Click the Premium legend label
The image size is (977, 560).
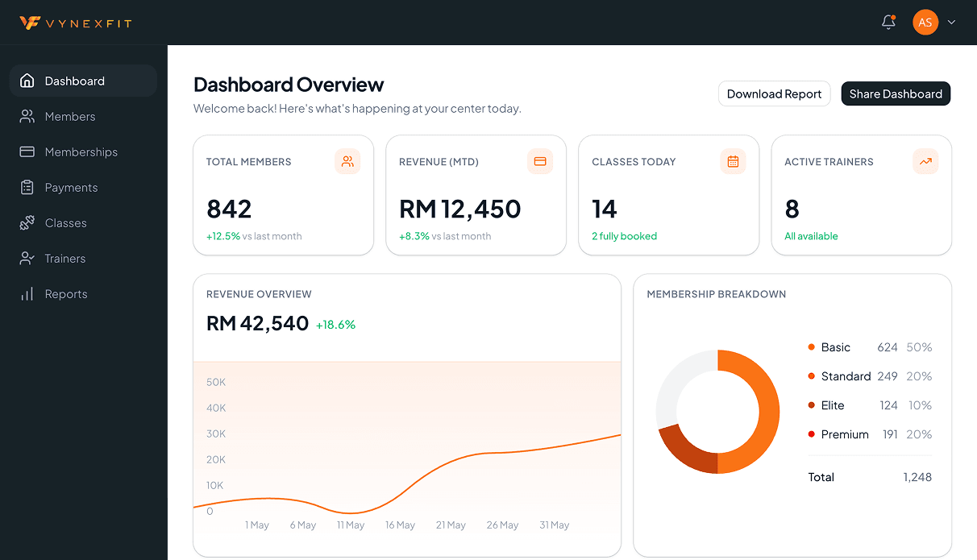click(845, 434)
